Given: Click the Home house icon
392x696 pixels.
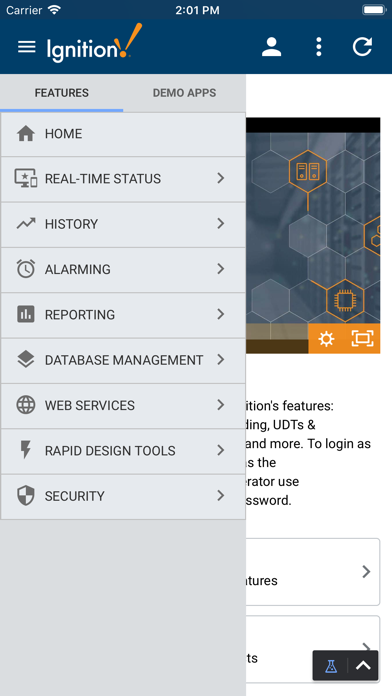Looking at the screenshot, I should click(26, 134).
